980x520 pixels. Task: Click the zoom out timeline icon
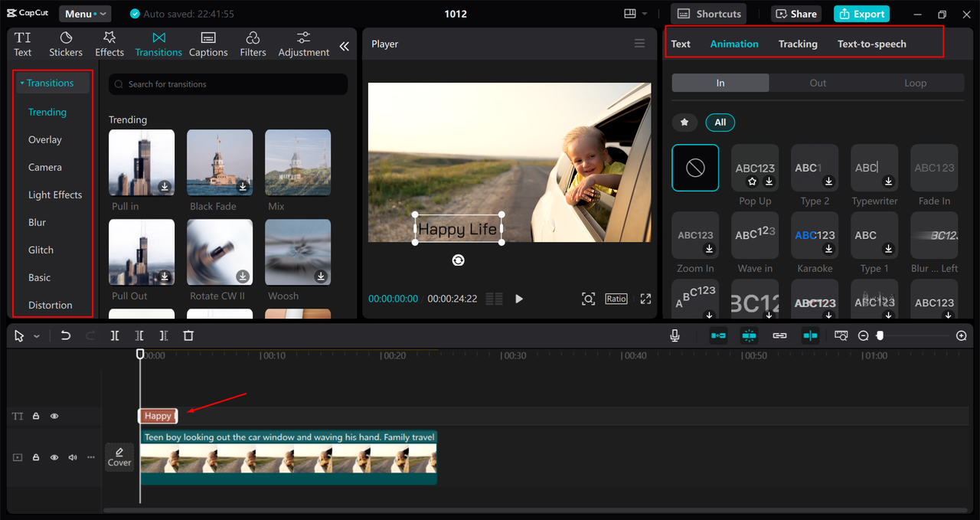tap(863, 335)
